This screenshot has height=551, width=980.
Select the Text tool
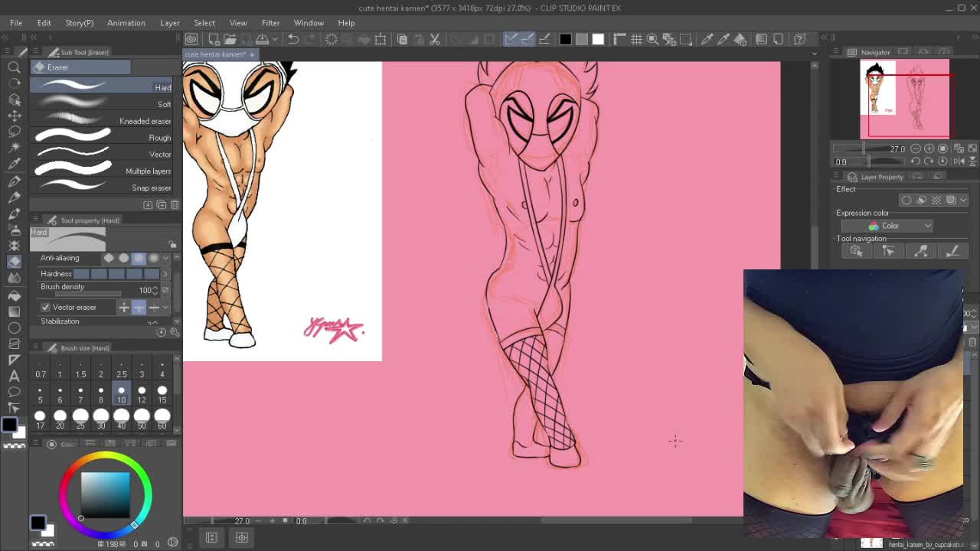point(14,376)
